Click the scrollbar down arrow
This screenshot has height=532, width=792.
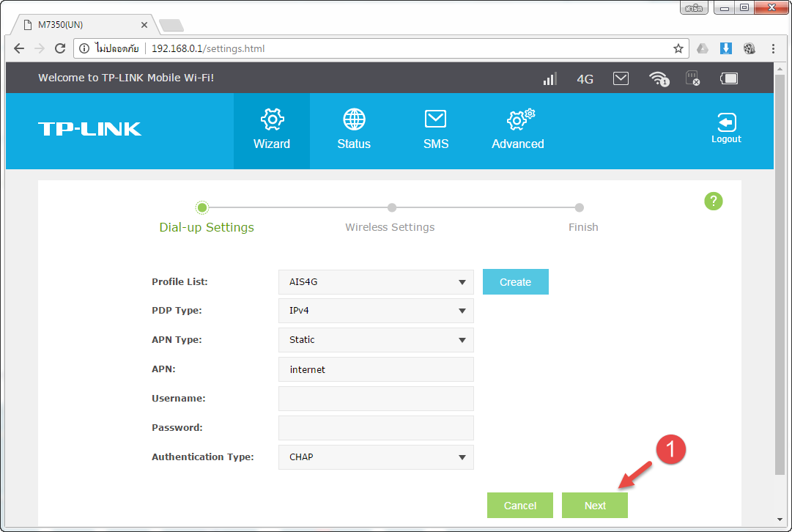780,520
